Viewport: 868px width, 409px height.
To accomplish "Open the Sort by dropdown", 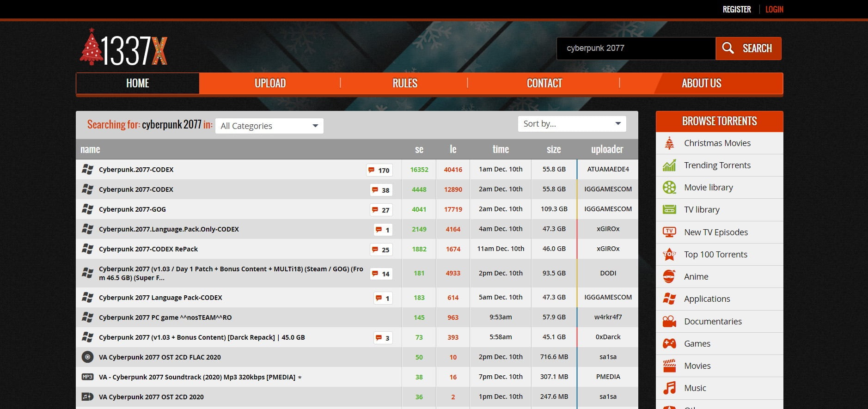I will pyautogui.click(x=572, y=123).
